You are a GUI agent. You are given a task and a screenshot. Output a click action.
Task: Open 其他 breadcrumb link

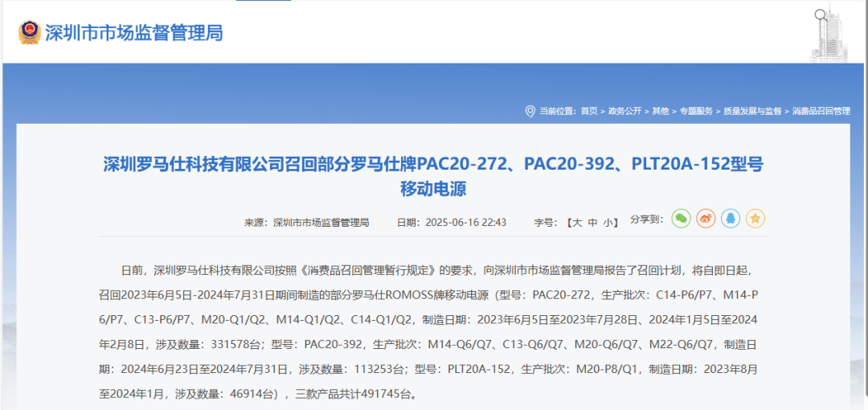pyautogui.click(x=660, y=112)
